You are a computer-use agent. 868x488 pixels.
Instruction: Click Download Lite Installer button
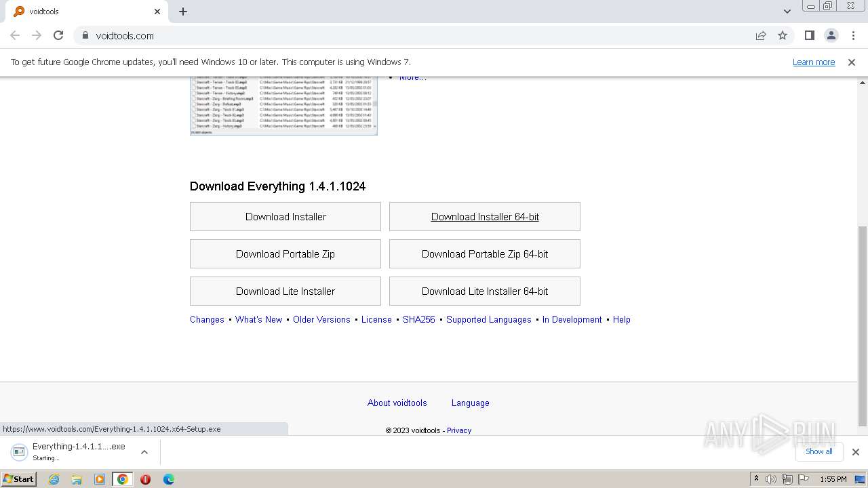coord(285,291)
